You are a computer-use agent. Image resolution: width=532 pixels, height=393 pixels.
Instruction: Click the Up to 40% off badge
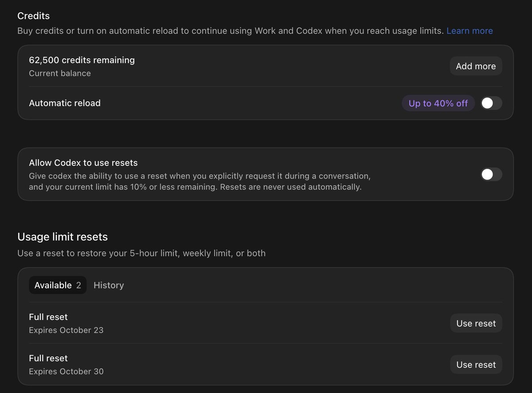(438, 103)
